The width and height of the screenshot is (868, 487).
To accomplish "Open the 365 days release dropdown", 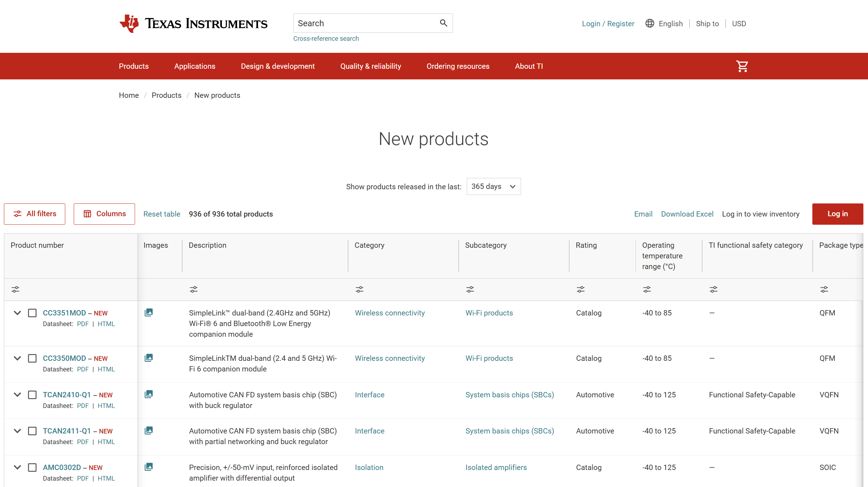I will [x=493, y=186].
